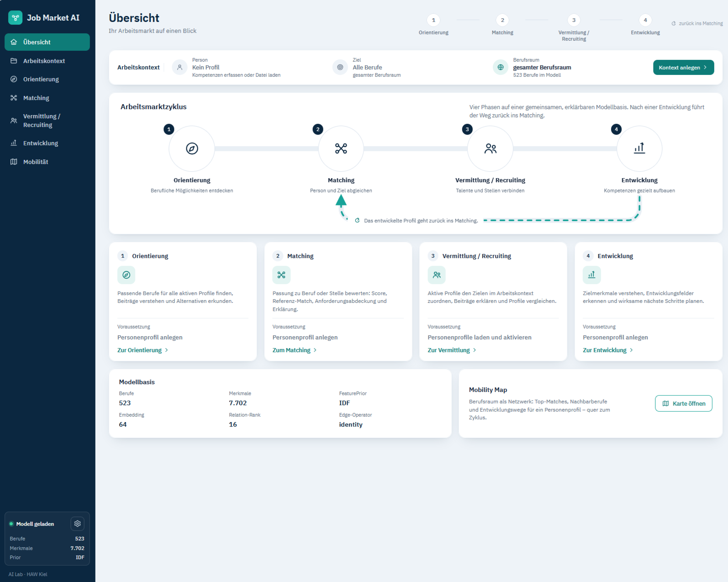The width and height of the screenshot is (728, 582).
Task: Click the people icon in Vermittlung card
Action: point(437,275)
